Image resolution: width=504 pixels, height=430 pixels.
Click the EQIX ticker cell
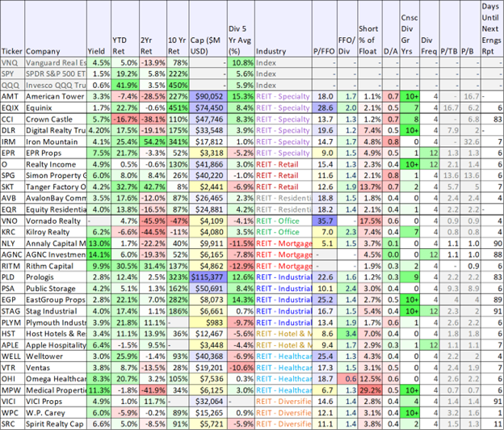click(12, 107)
